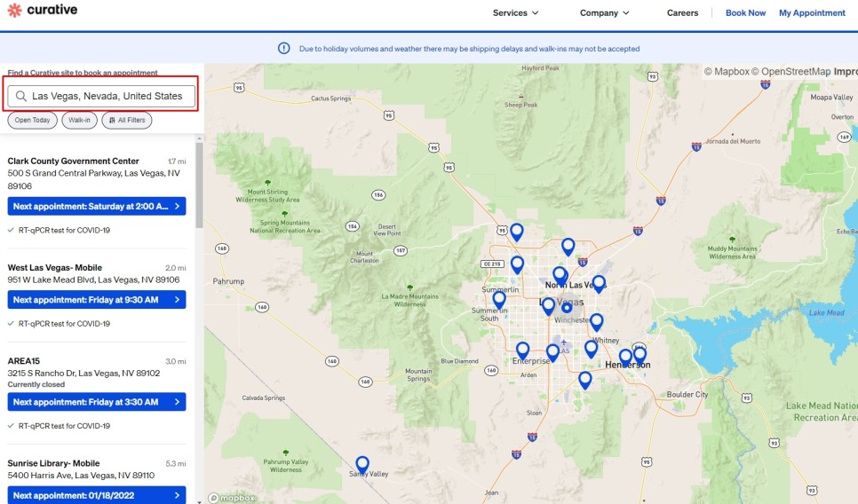Image resolution: width=858 pixels, height=504 pixels.
Task: Open the Services dropdown menu
Action: [x=515, y=13]
